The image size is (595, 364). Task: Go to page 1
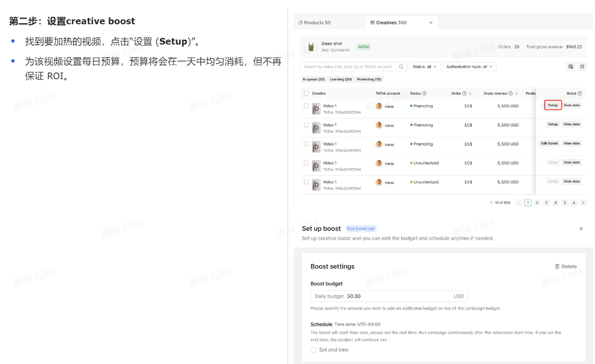[x=528, y=203]
